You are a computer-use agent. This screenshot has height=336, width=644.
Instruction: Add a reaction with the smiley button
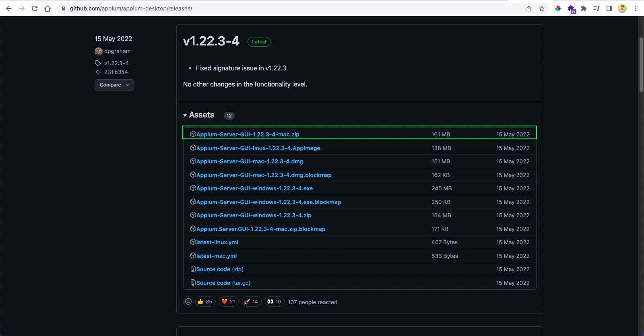pos(188,301)
